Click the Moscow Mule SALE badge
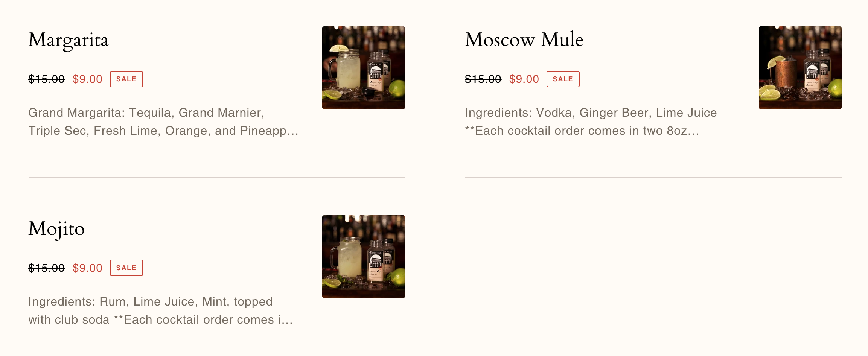Image resolution: width=868 pixels, height=356 pixels. coord(563,79)
